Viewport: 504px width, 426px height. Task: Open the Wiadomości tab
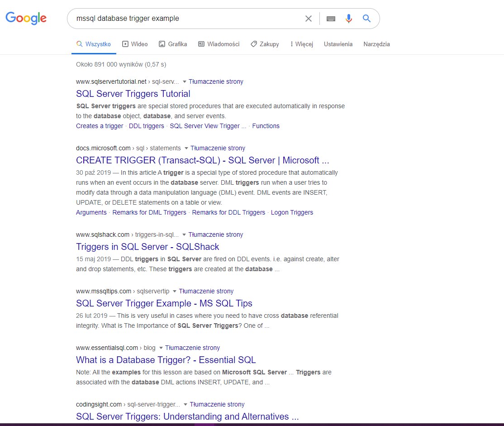tap(219, 44)
